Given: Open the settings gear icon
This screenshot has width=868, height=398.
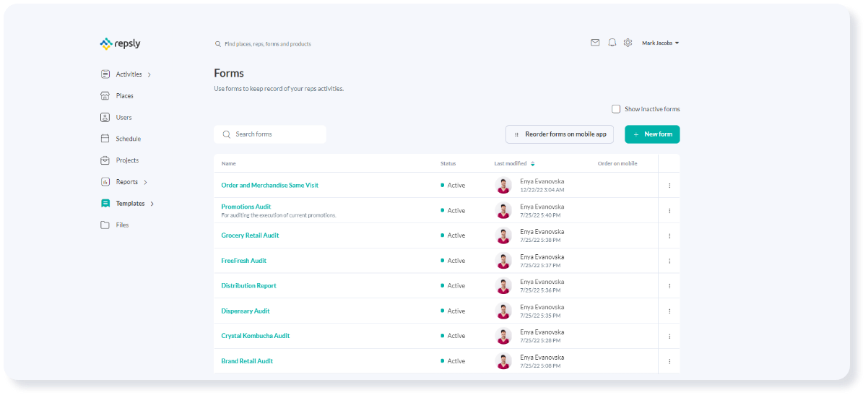Looking at the screenshot, I should pos(628,43).
